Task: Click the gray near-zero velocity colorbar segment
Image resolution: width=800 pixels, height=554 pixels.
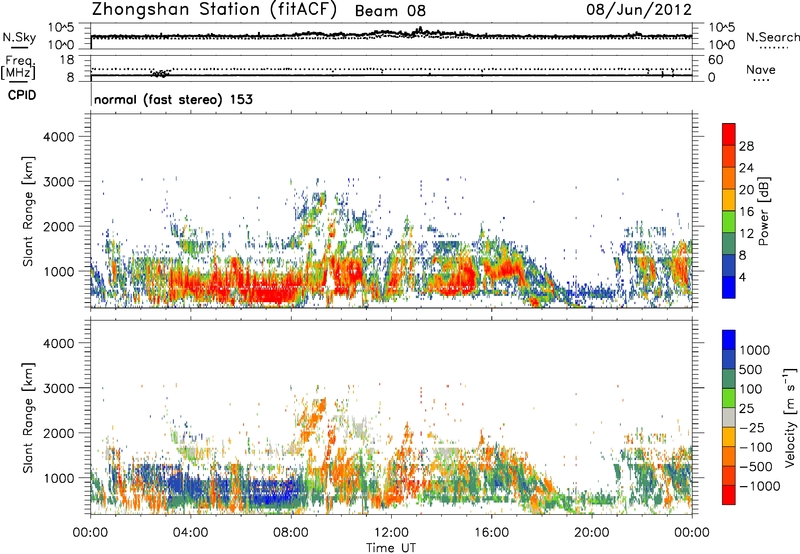Action: 729,417
